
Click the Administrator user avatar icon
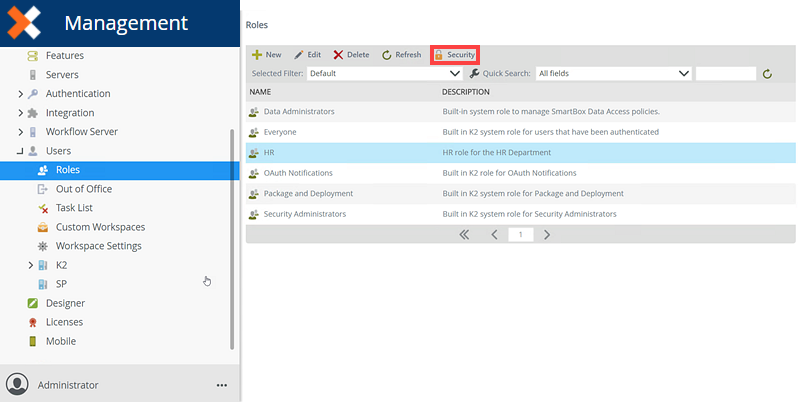point(17,384)
